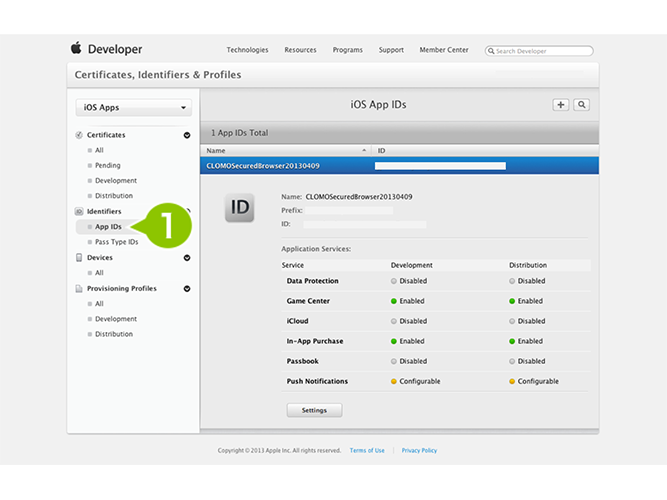Click Passbook Development Disabled status
Screen dimensions: 667x500
tap(409, 361)
